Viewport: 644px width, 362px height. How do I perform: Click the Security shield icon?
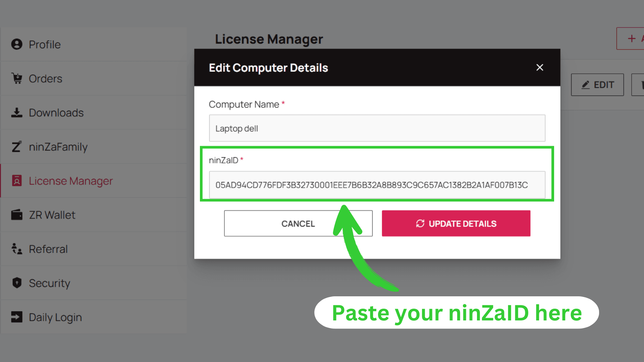(17, 283)
